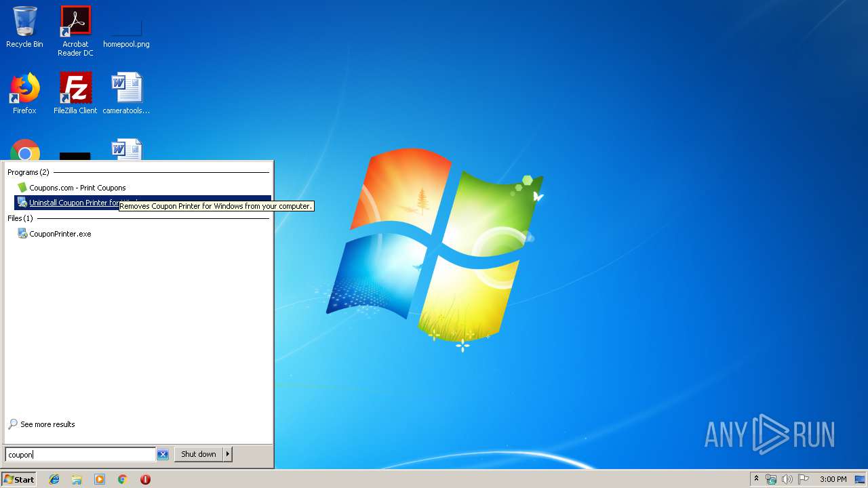Image resolution: width=868 pixels, height=488 pixels.
Task: Open Internet Explorer from the taskbar
Action: 54,479
